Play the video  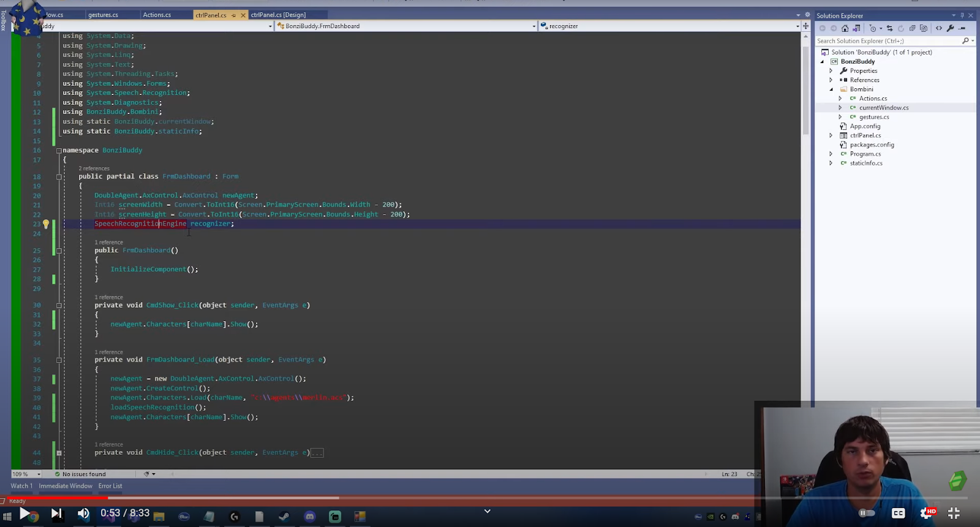[24, 514]
